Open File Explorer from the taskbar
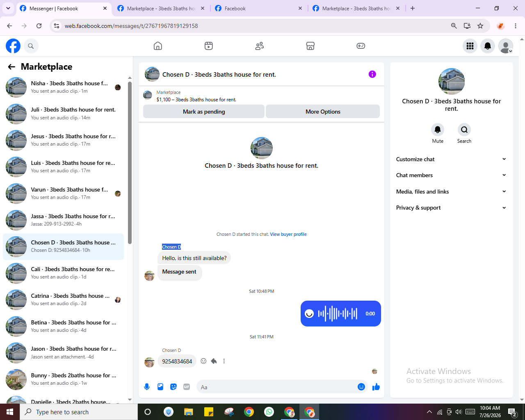 [x=188, y=412]
